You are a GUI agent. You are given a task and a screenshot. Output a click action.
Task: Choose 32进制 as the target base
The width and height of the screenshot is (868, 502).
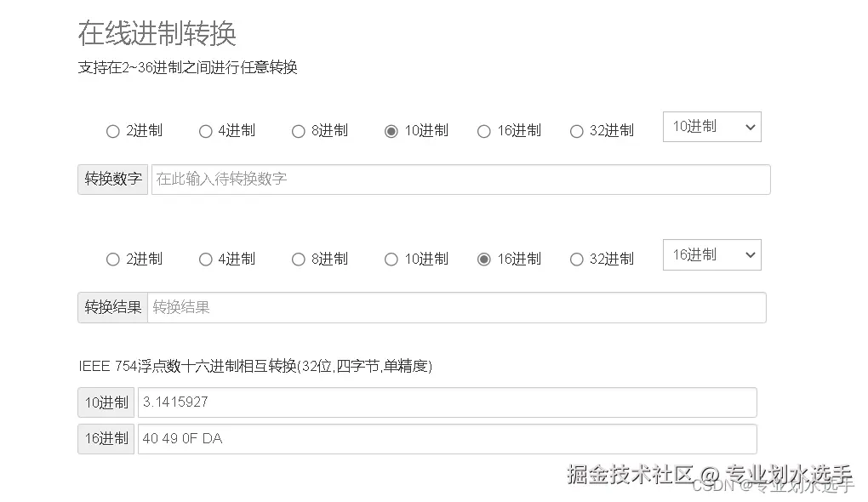[577, 260]
